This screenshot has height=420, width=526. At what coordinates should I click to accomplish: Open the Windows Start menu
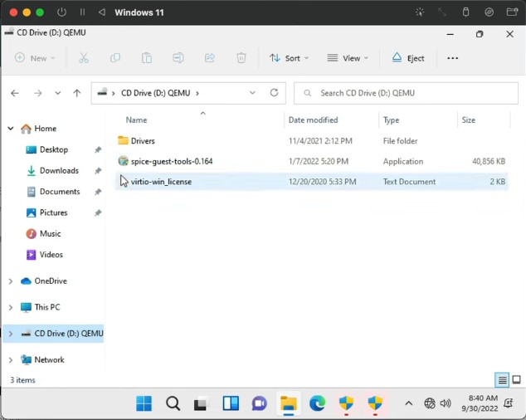point(144,403)
